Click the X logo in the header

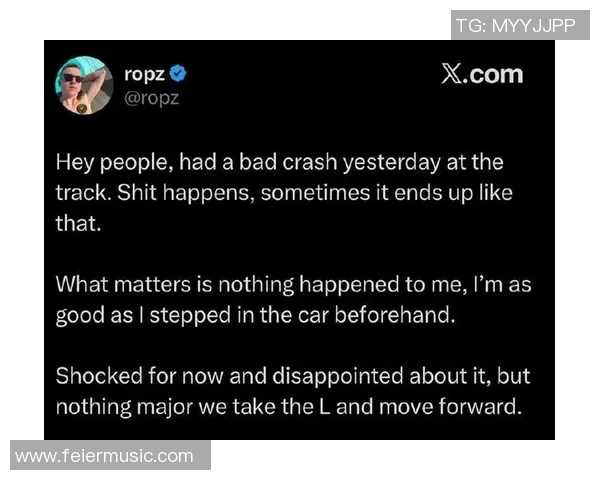coord(452,75)
